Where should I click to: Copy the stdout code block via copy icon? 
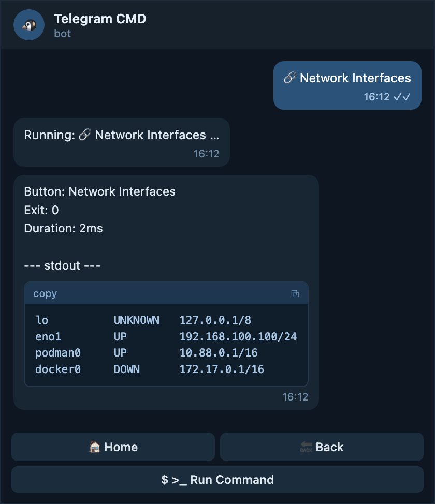coord(295,293)
